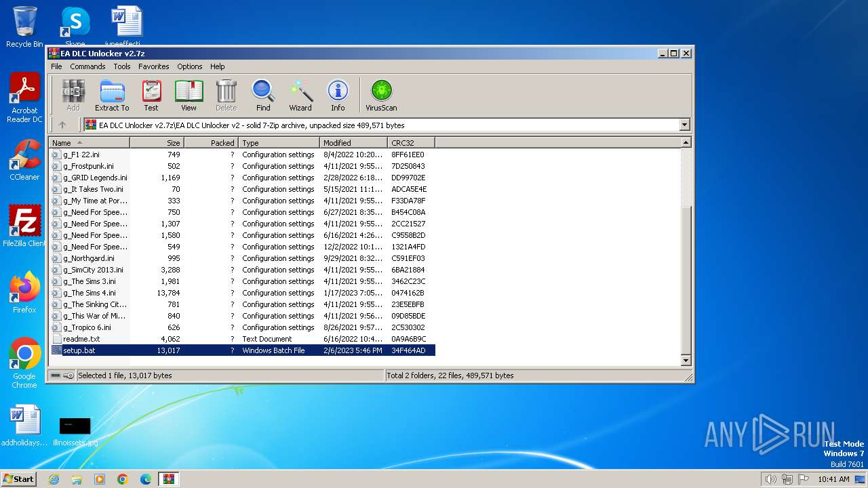Open the File menu
This screenshot has width=868, height=488.
point(56,66)
